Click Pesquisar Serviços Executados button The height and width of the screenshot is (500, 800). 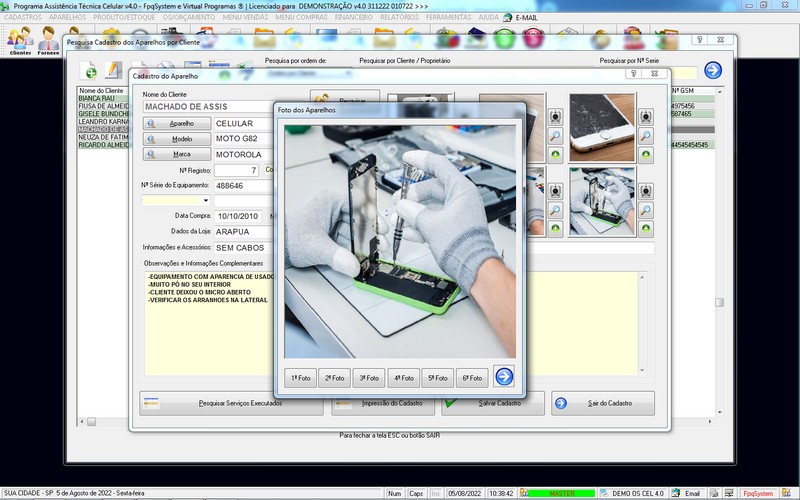[231, 403]
